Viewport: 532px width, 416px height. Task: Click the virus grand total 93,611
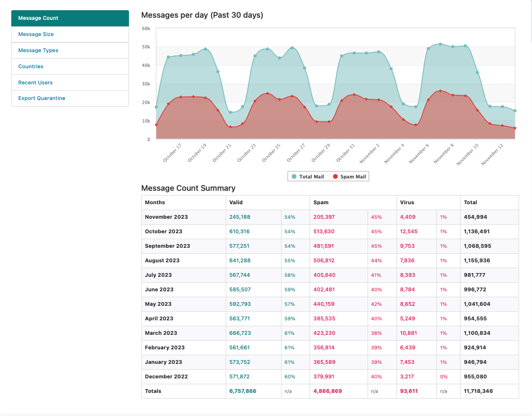(x=409, y=391)
